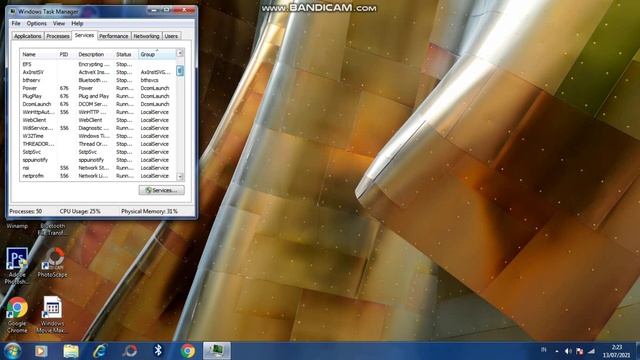This screenshot has width=640, height=360.
Task: Select the DcomLaunch service name
Action: (x=37, y=104)
